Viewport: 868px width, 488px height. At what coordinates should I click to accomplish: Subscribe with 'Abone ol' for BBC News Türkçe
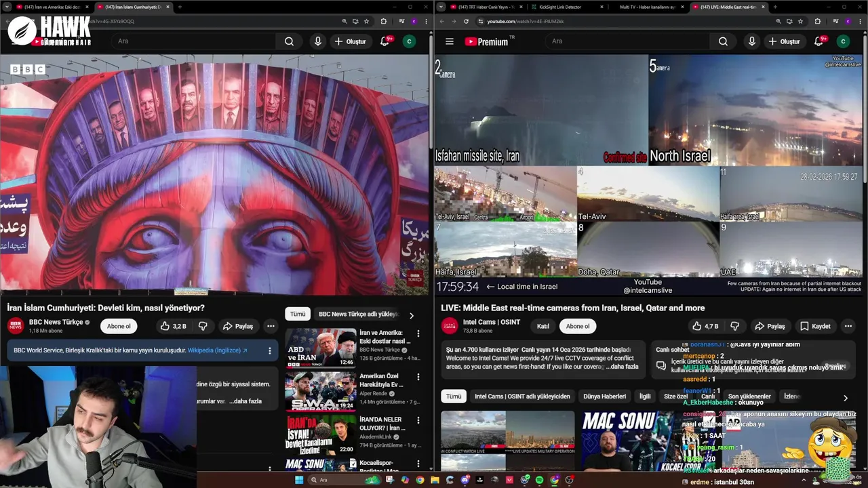coord(119,326)
